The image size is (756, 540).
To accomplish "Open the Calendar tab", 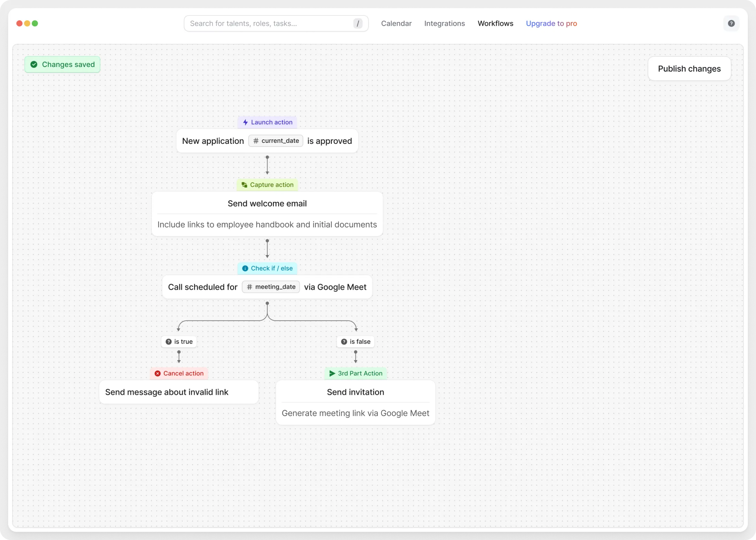I will (x=396, y=23).
